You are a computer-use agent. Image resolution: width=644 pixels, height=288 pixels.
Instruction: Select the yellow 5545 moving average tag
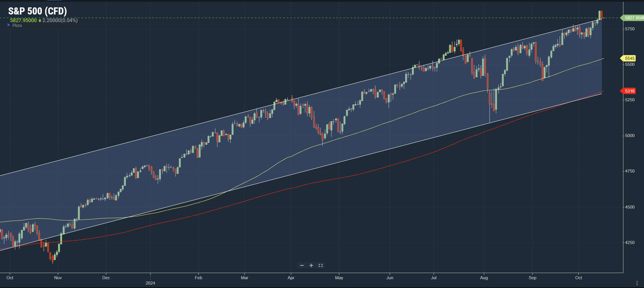(628, 58)
